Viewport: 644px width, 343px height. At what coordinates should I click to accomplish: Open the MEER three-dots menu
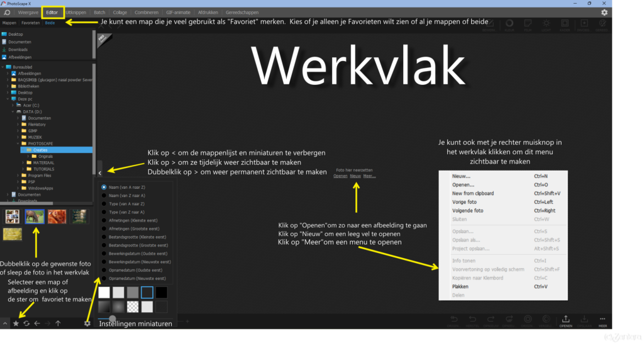[x=602, y=321]
